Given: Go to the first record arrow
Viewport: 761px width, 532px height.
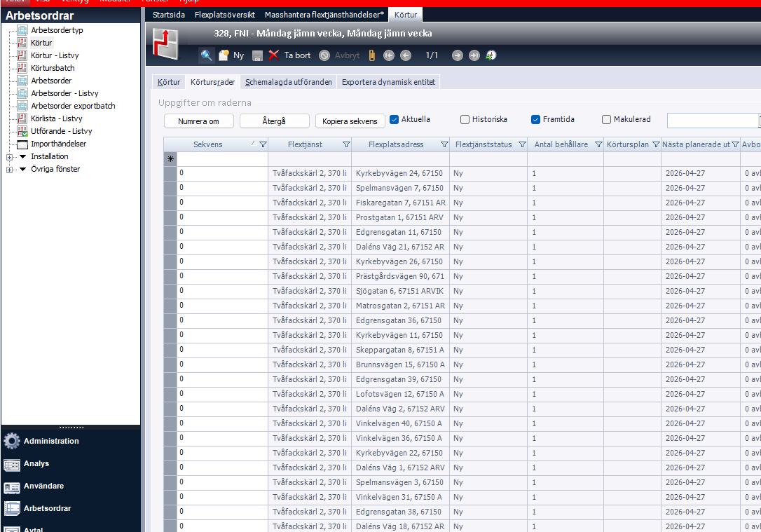Looking at the screenshot, I should (389, 55).
